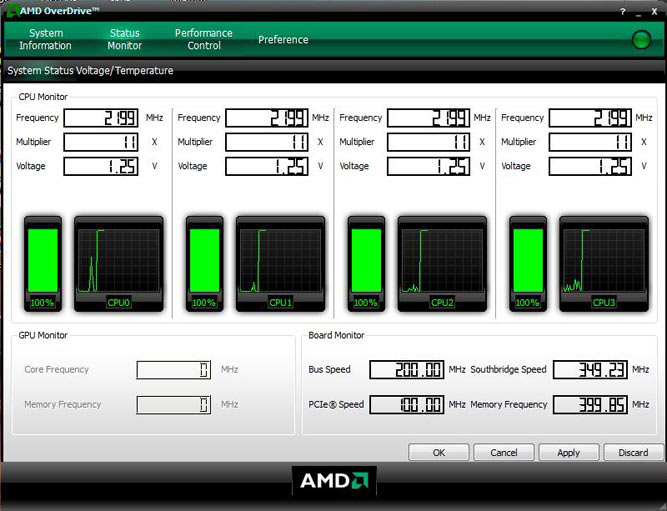Viewport: 667px width, 511px height.
Task: Click the Cancel button
Action: [504, 452]
